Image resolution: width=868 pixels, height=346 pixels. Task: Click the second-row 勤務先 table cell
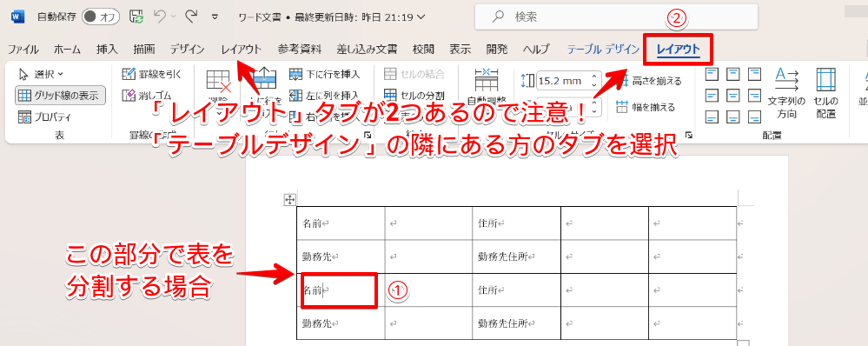click(x=341, y=256)
